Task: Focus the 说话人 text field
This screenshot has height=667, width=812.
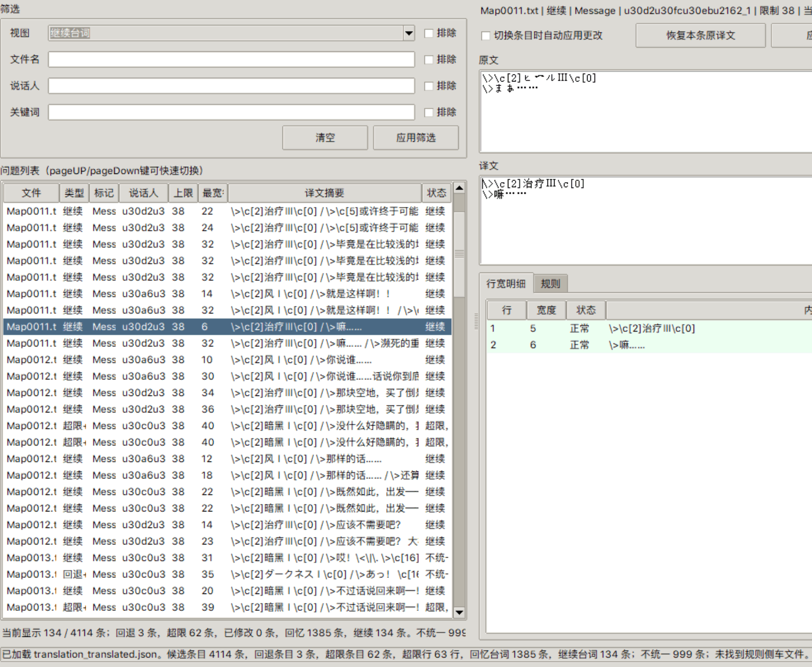Action: (231, 86)
